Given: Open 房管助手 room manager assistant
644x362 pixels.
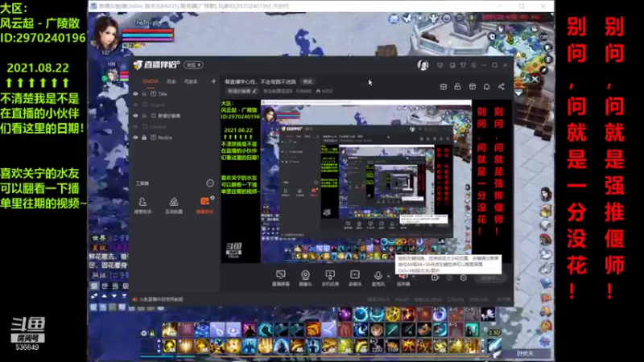Looking at the screenshot, I should tap(142, 206).
